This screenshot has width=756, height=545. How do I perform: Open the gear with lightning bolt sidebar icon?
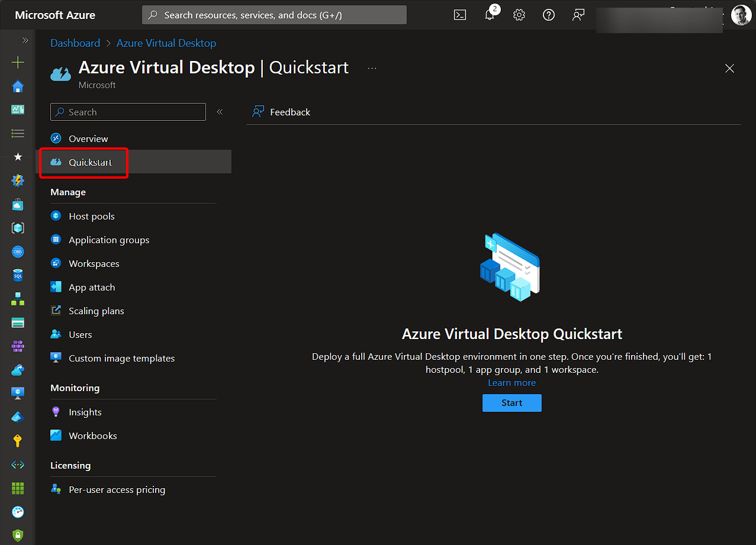tap(18, 180)
